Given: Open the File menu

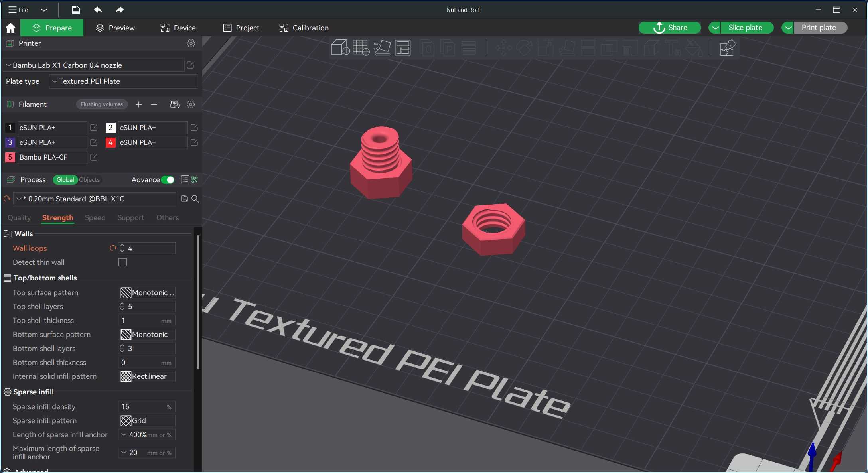Looking at the screenshot, I should click(18, 10).
